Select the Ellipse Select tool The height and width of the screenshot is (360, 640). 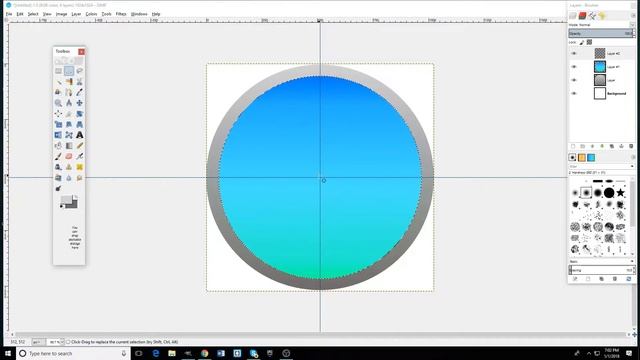point(69,71)
